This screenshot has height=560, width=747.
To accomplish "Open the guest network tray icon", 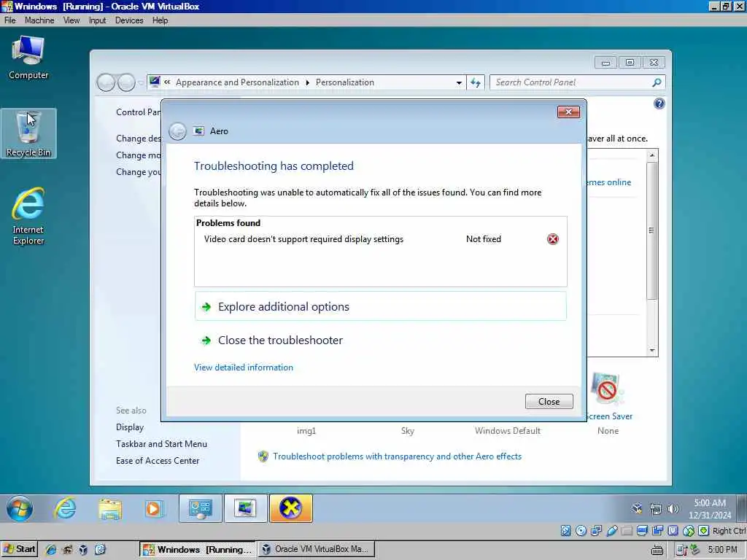I will (656, 509).
